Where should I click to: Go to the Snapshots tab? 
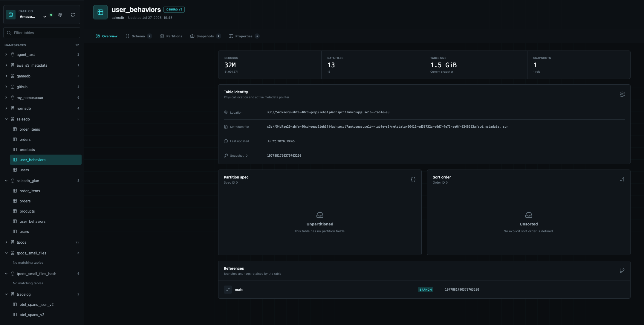coord(205,36)
